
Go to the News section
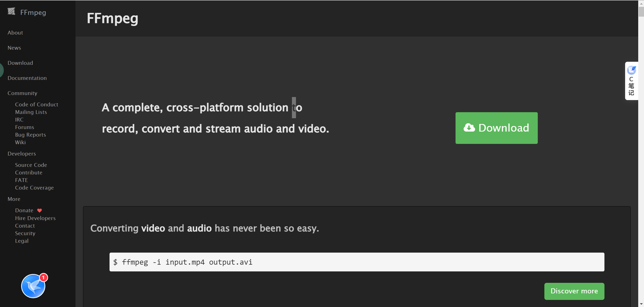point(14,48)
